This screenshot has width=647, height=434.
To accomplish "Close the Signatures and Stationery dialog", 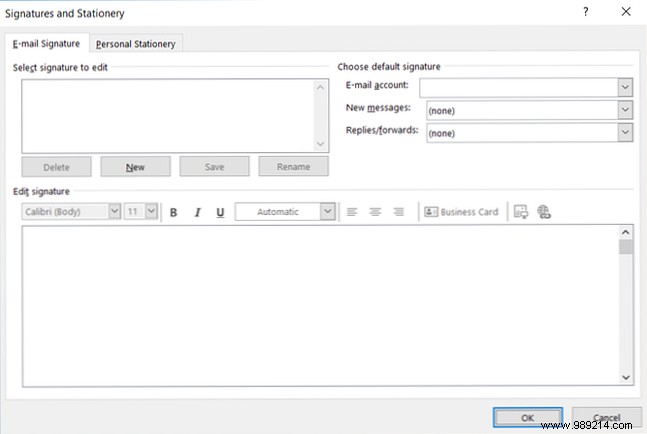I will pos(626,12).
